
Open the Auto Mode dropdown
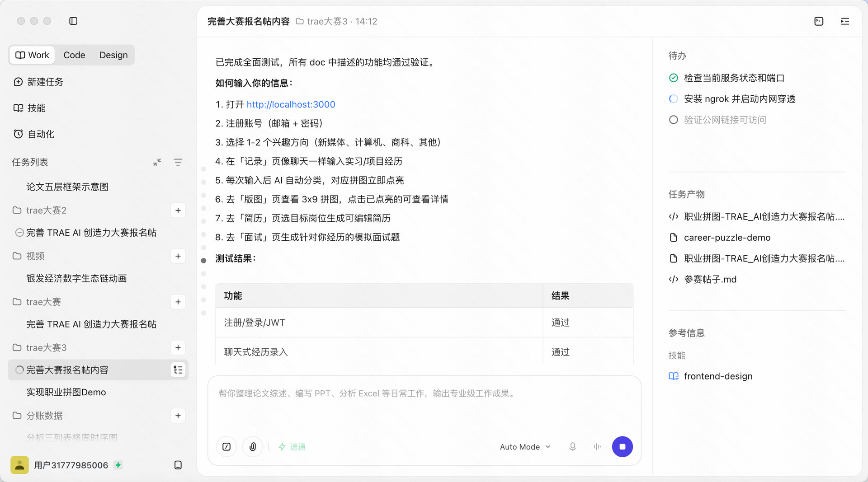coord(525,447)
